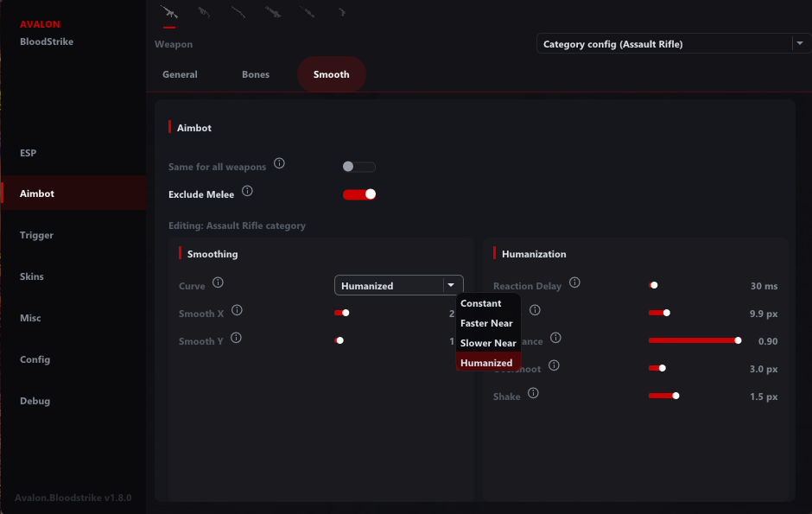Select the assault rifle weapon category icon
The width and height of the screenshot is (812, 514).
click(169, 12)
